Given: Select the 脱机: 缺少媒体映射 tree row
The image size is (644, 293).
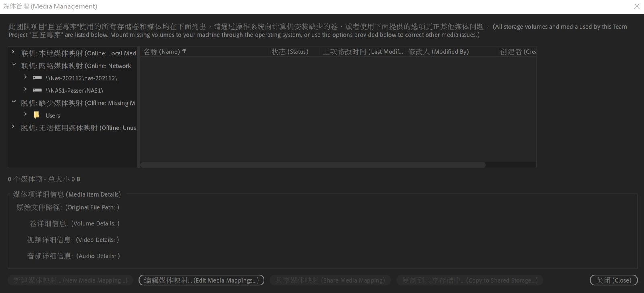Looking at the screenshot, I should click(73, 103).
